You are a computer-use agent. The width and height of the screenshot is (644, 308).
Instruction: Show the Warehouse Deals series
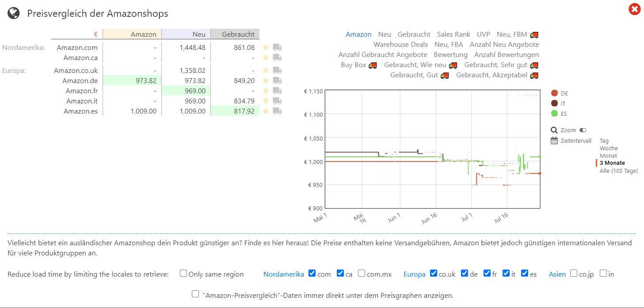click(x=401, y=45)
